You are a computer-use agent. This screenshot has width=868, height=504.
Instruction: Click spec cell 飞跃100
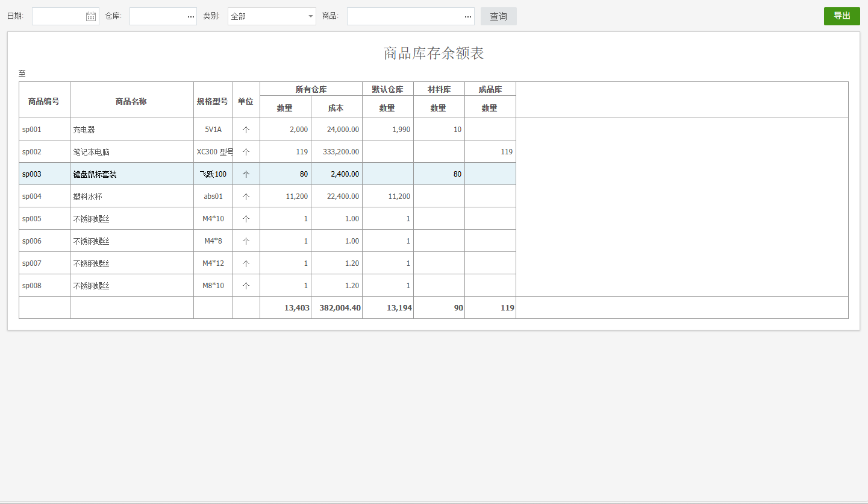point(213,174)
